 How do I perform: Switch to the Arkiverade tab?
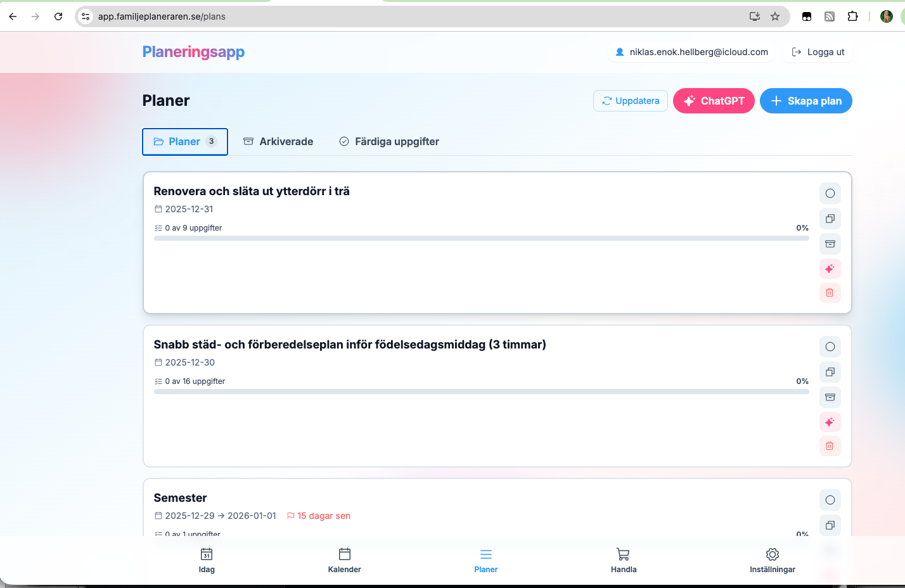coord(278,141)
